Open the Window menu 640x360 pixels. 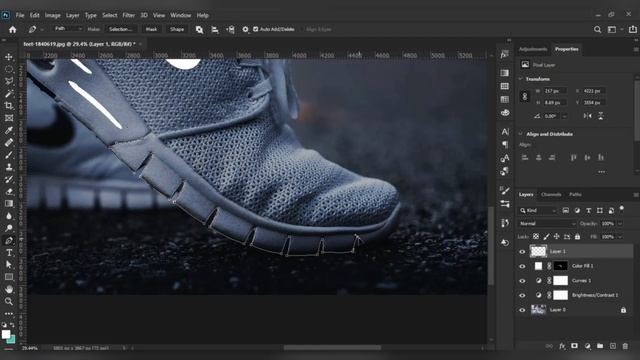pos(180,15)
